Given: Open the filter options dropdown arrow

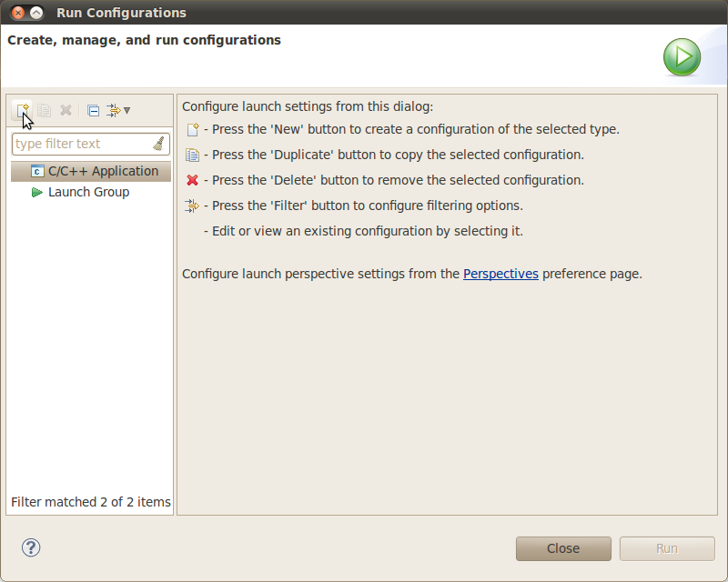Looking at the screenshot, I should (x=127, y=110).
